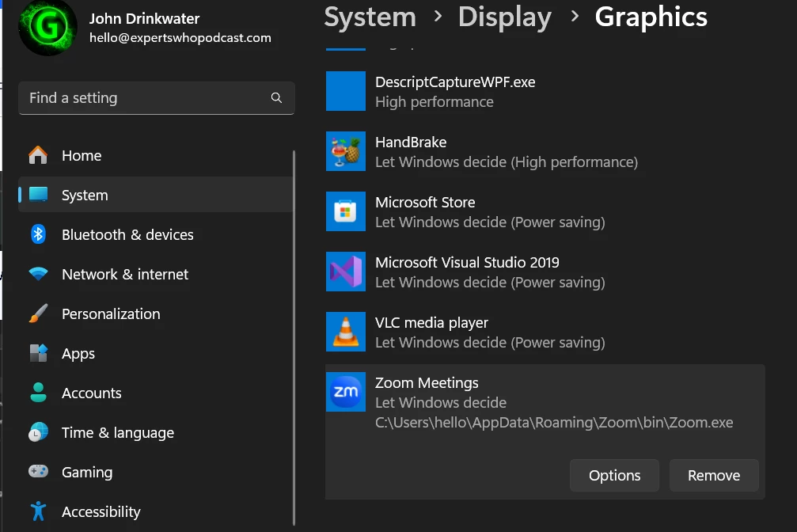Click the Graphics breadcrumb title
This screenshot has width=797, height=532.
click(x=651, y=17)
